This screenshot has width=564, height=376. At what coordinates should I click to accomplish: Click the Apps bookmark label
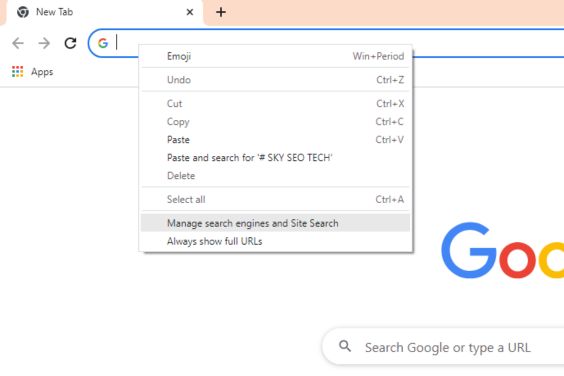pyautogui.click(x=42, y=72)
